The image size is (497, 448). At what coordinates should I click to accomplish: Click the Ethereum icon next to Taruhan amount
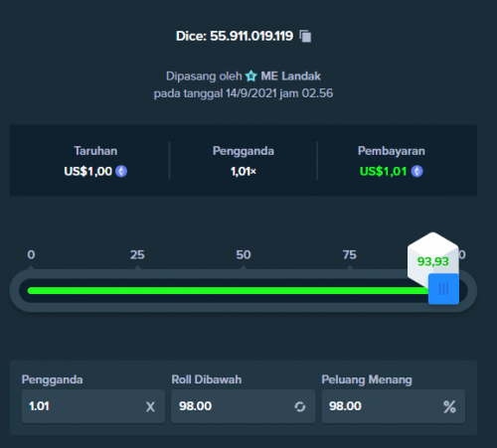121,171
